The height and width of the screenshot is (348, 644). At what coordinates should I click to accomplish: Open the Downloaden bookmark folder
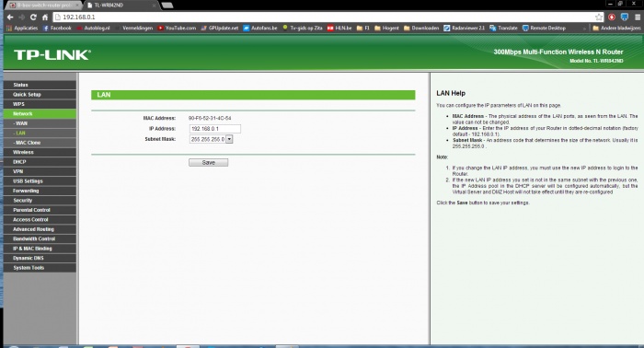pos(421,28)
